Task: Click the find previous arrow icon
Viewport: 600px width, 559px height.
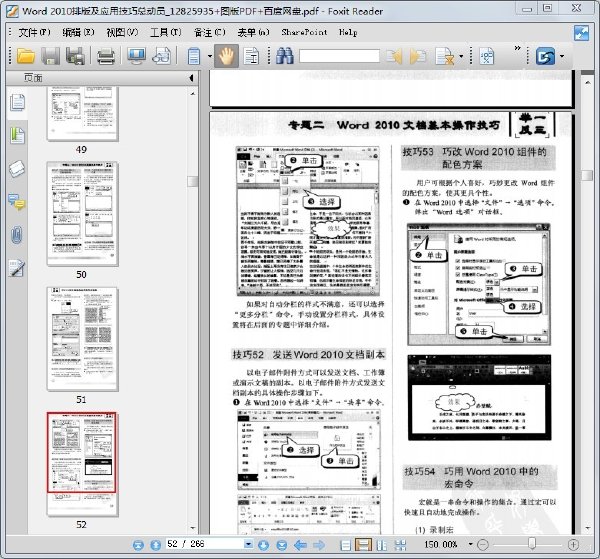Action: tap(394, 57)
